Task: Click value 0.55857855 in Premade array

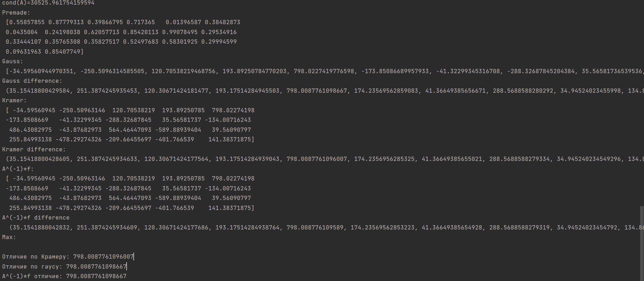Action: click(x=27, y=22)
